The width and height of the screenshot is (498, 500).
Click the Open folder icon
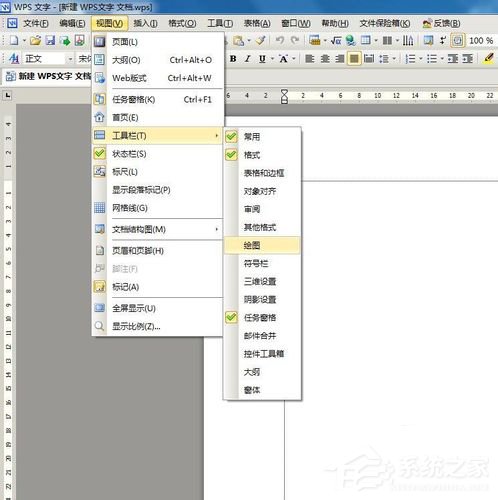35,41
